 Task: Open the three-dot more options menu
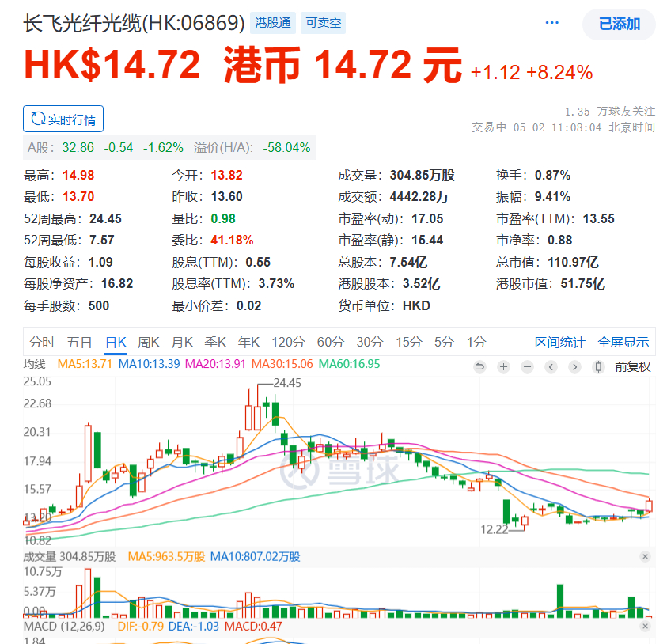(551, 22)
